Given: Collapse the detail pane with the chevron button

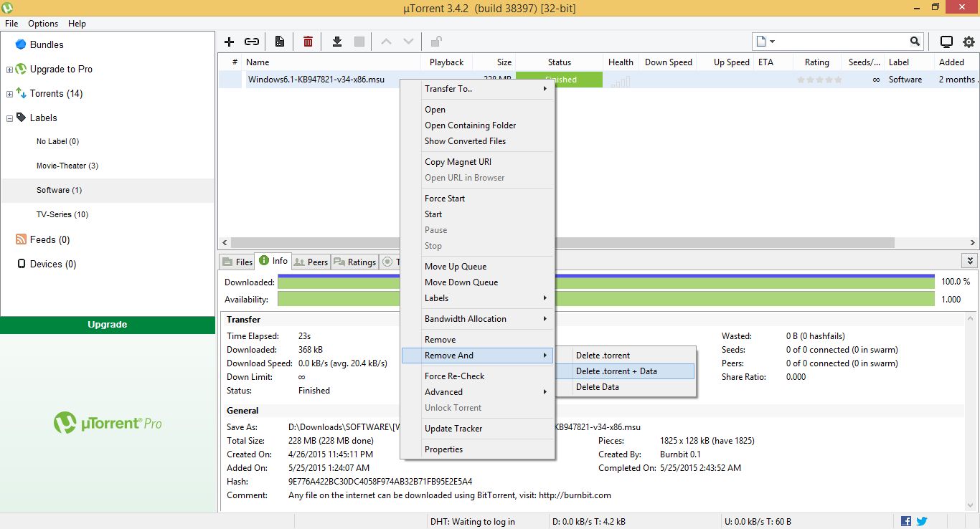Looking at the screenshot, I should [970, 261].
